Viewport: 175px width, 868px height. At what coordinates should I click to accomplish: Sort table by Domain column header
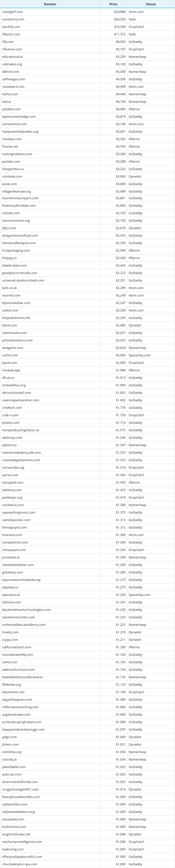pyautogui.click(x=50, y=4)
